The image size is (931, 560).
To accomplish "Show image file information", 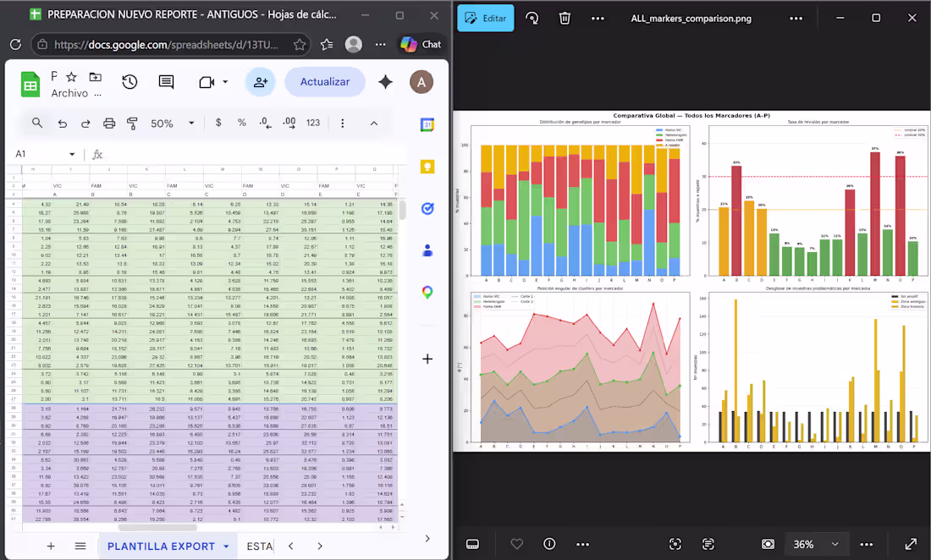I will click(x=550, y=544).
